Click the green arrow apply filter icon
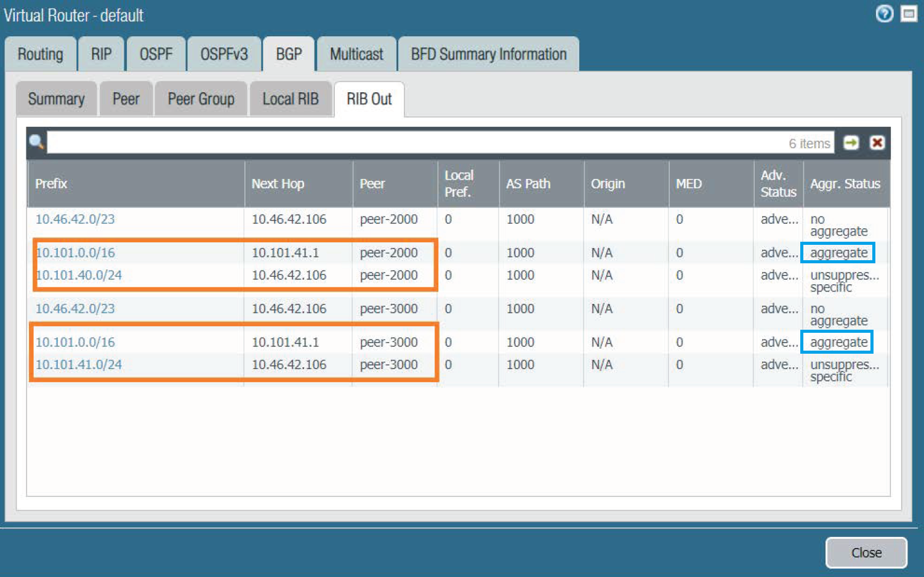The height and width of the screenshot is (577, 924). pos(851,143)
